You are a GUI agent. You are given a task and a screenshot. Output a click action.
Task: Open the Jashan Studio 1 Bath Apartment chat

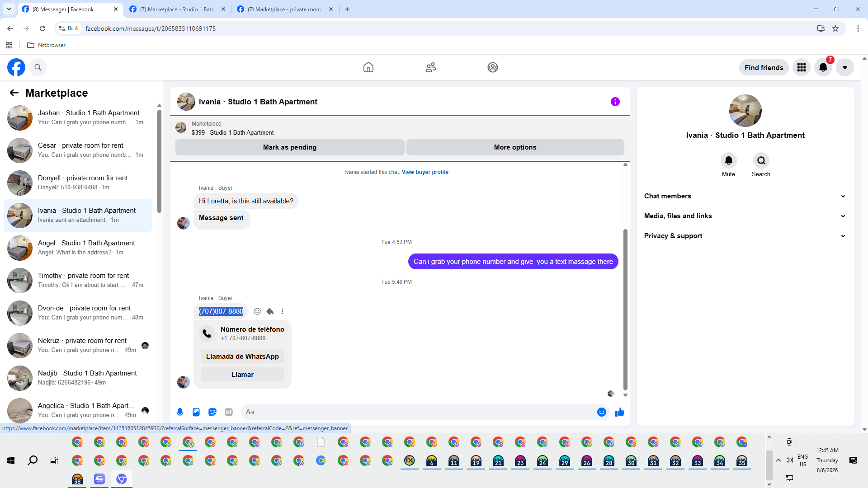coord(78,117)
